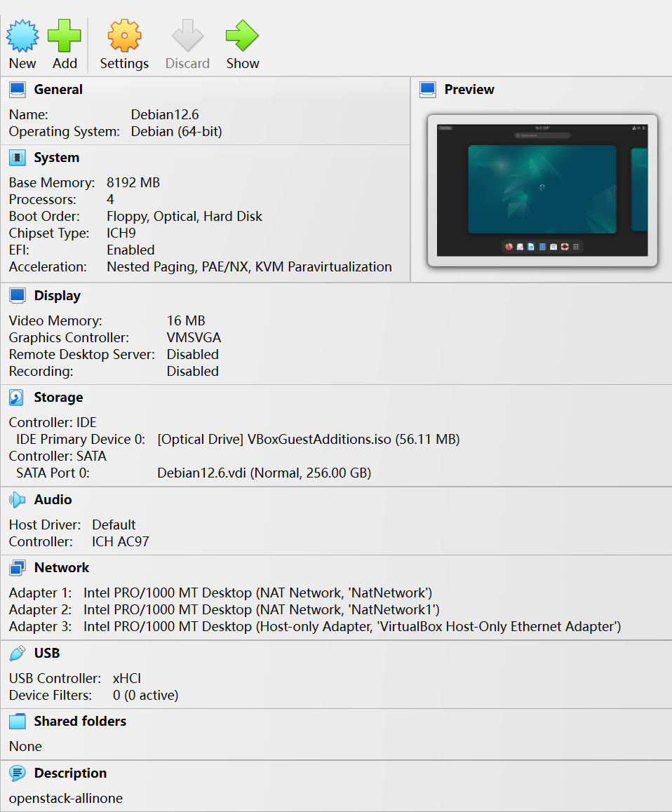Click the Shared folders icon
The height and width of the screenshot is (812, 672).
tap(17, 722)
